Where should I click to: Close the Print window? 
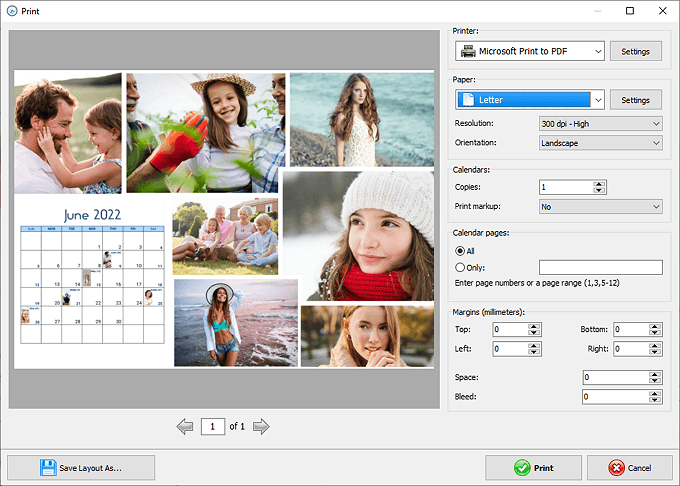click(663, 11)
